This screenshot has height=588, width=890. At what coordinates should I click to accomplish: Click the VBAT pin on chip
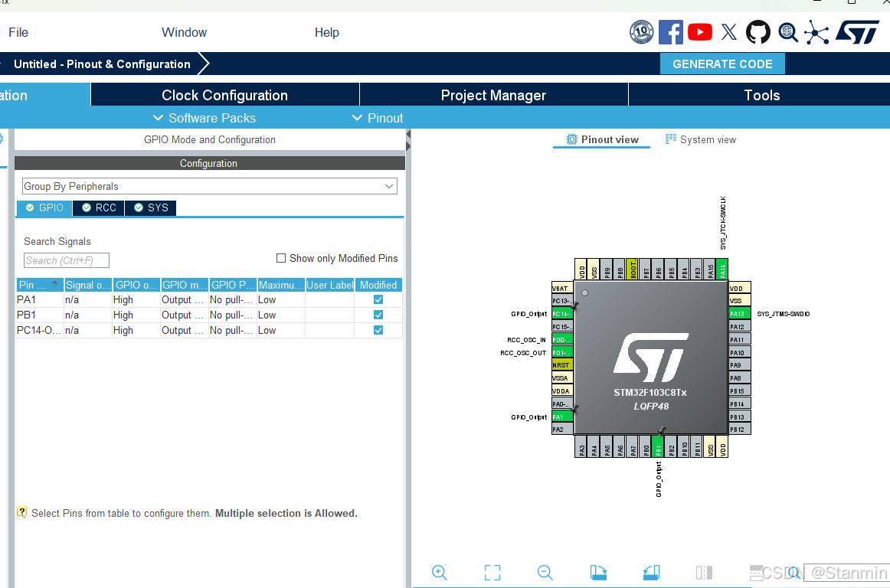(x=562, y=288)
